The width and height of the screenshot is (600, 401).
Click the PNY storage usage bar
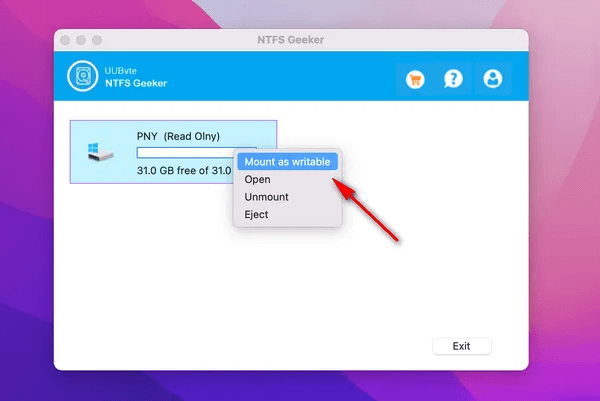185,153
